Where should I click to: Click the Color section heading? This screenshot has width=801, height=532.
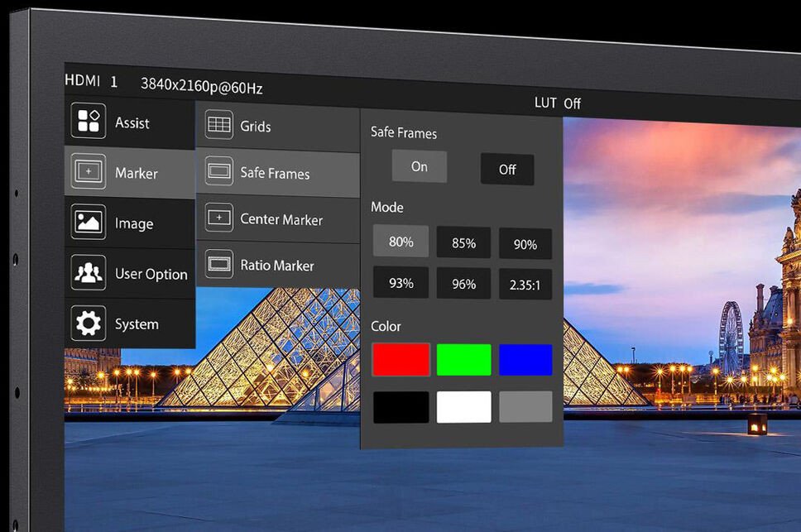[x=386, y=326]
